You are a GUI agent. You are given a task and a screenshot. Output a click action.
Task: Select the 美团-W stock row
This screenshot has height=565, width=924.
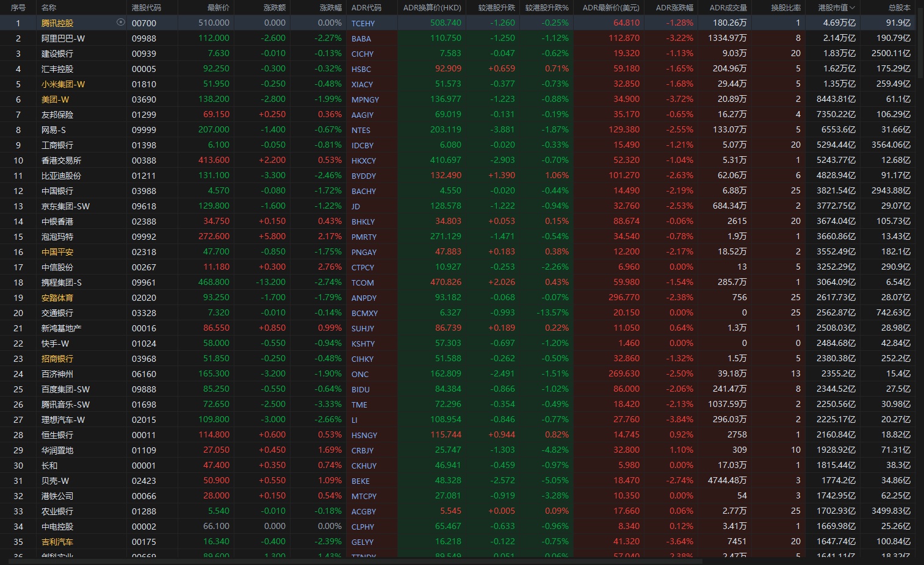click(55, 99)
